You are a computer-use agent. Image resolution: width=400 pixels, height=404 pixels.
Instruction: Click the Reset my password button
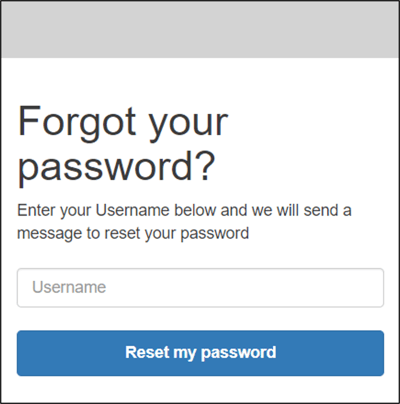click(x=200, y=353)
